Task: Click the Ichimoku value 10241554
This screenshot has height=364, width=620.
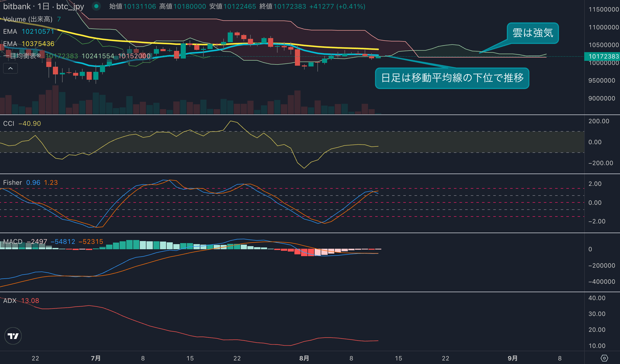Action: click(98, 56)
